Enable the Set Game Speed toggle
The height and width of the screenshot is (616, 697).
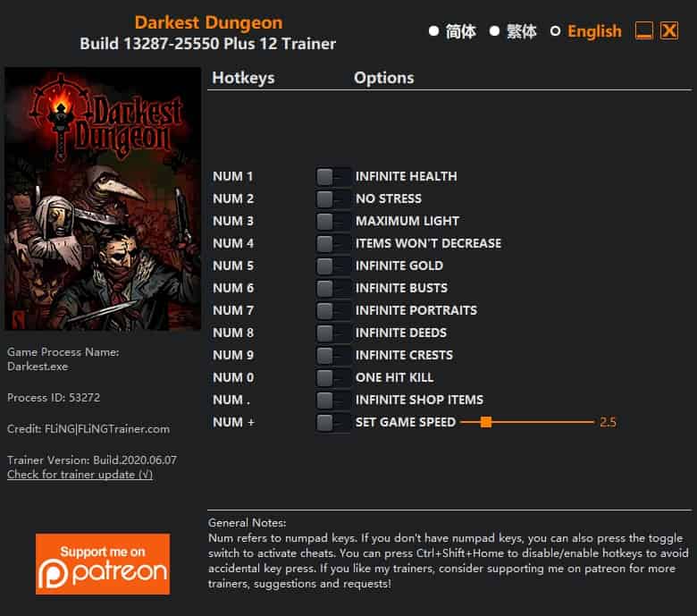(332, 422)
